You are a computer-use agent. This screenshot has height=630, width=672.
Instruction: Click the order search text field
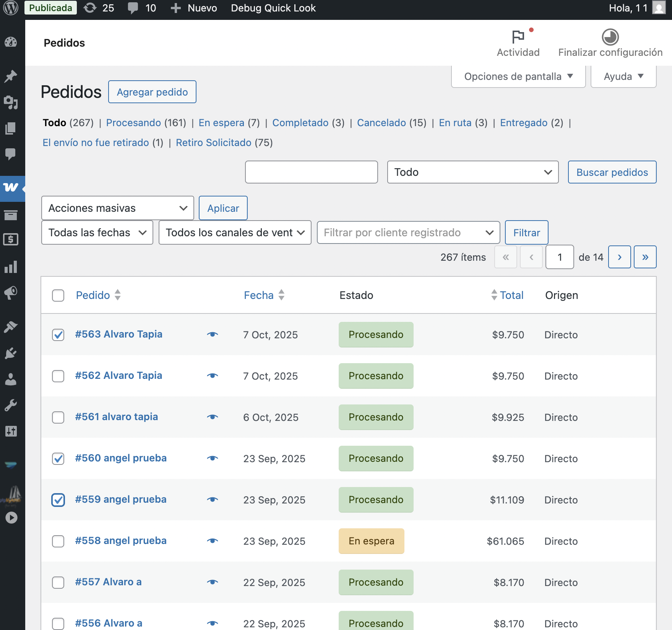click(311, 172)
